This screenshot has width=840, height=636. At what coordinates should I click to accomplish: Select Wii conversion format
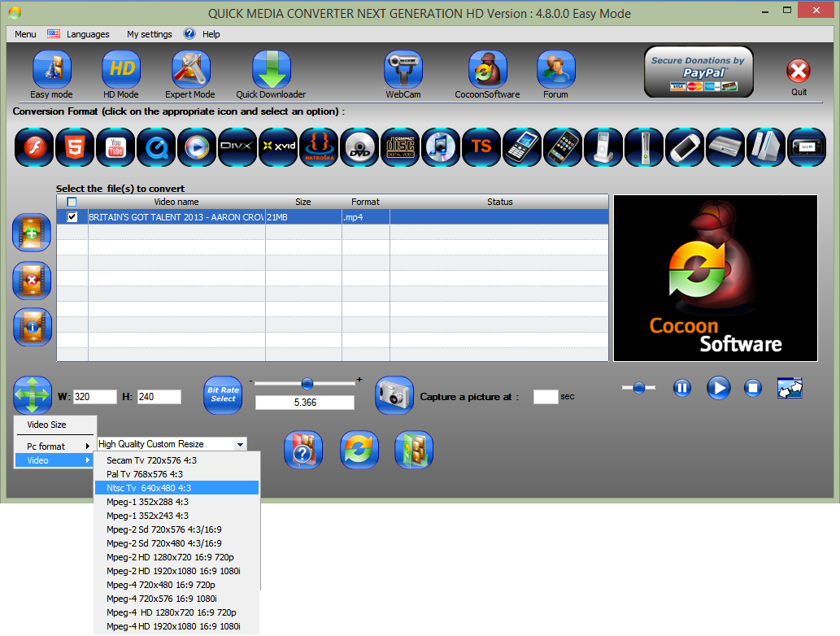coord(767,147)
